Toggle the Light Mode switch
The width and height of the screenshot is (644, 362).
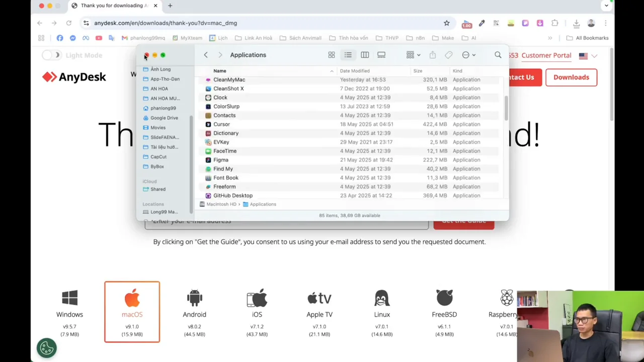pyautogui.click(x=51, y=55)
